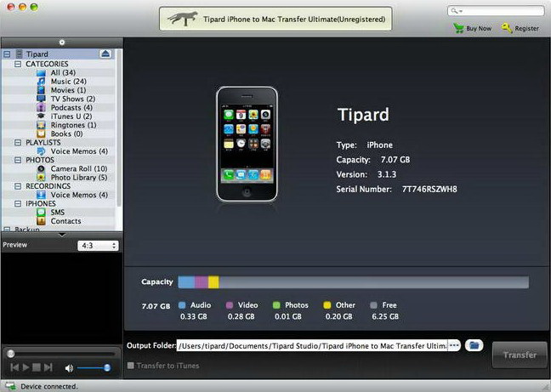
Task: Select the Tipard device row
Action: pyautogui.click(x=58, y=54)
